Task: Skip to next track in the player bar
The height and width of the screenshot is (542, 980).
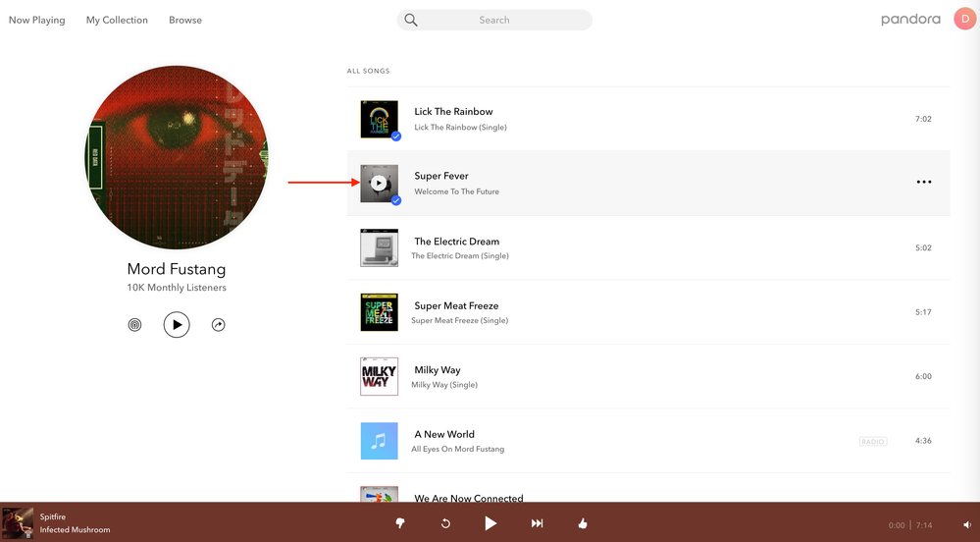Action: [x=537, y=523]
